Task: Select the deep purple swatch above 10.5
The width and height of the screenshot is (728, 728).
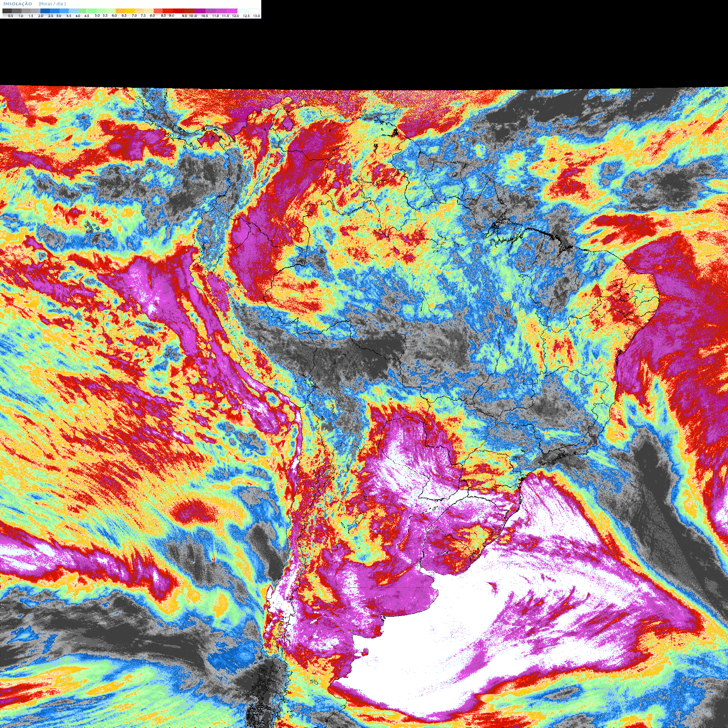Action: (200, 11)
